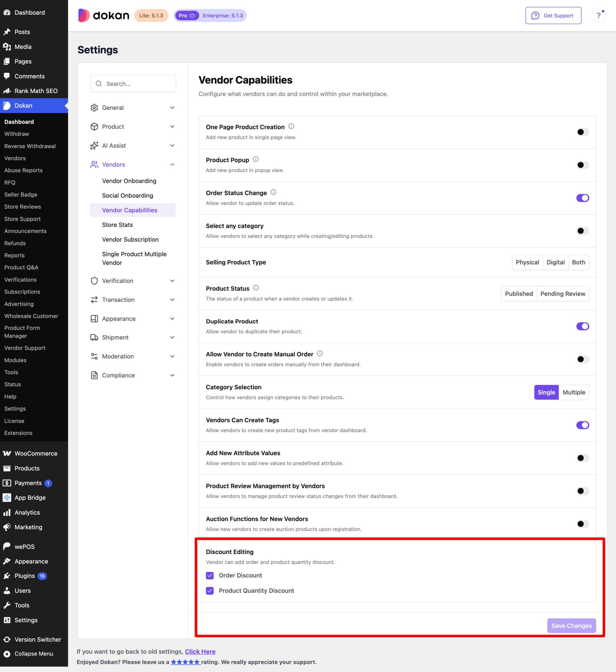
Task: Open Vendor Subscription settings
Action: (x=130, y=239)
